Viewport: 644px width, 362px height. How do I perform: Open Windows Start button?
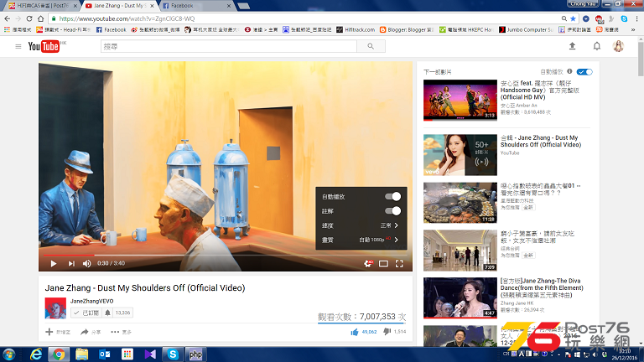(x=8, y=354)
